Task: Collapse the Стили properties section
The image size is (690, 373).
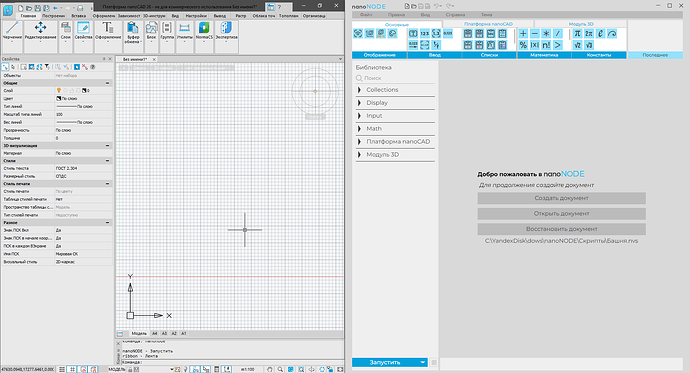Action: tap(107, 161)
